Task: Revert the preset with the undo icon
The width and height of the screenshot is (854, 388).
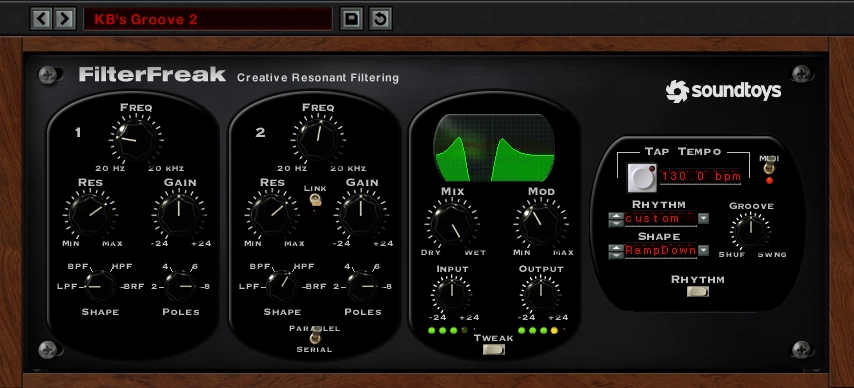Action: 380,19
